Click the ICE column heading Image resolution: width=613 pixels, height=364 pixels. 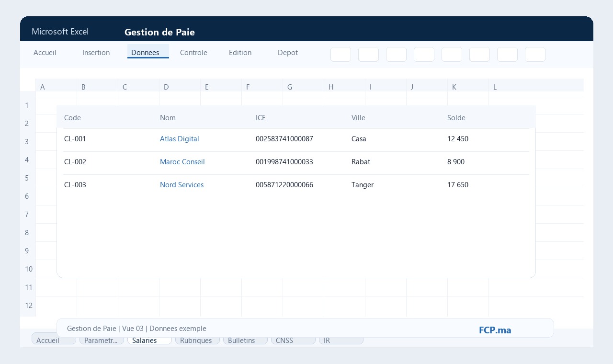pos(261,118)
